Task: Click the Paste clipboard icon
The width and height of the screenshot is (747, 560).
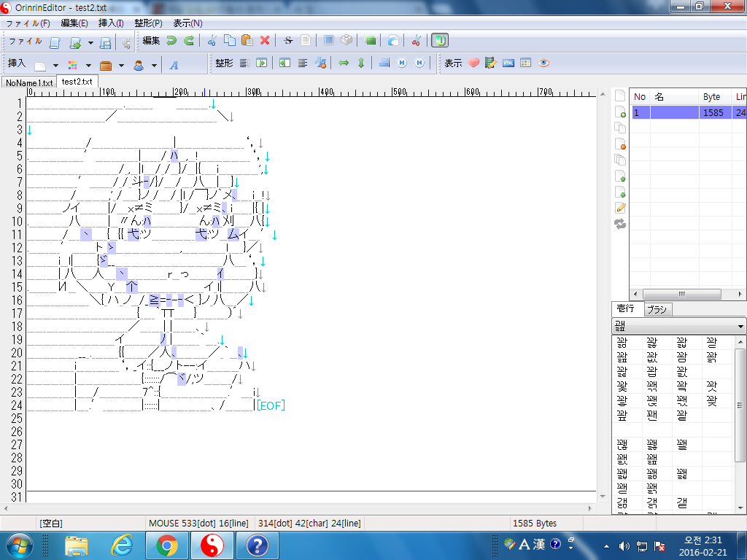Action: coord(247,41)
